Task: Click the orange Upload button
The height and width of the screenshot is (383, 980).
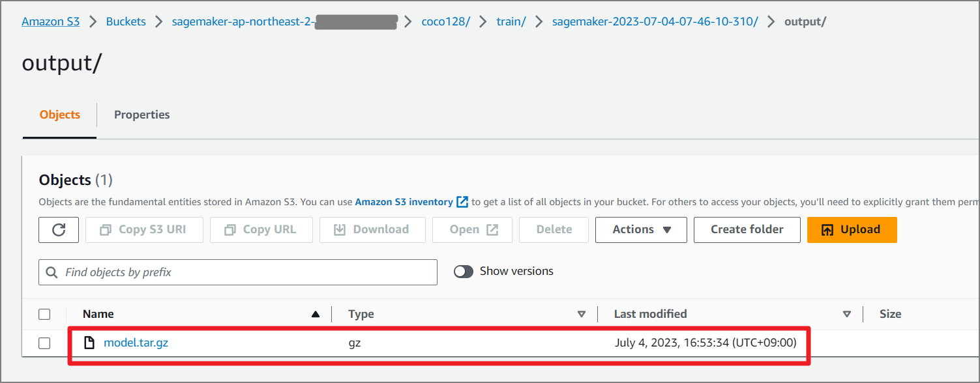Action: coord(852,230)
